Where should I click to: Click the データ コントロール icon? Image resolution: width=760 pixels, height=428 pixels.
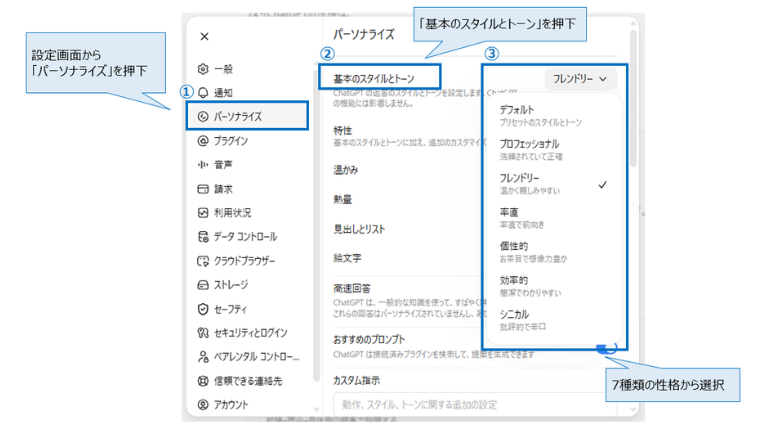coord(203,237)
